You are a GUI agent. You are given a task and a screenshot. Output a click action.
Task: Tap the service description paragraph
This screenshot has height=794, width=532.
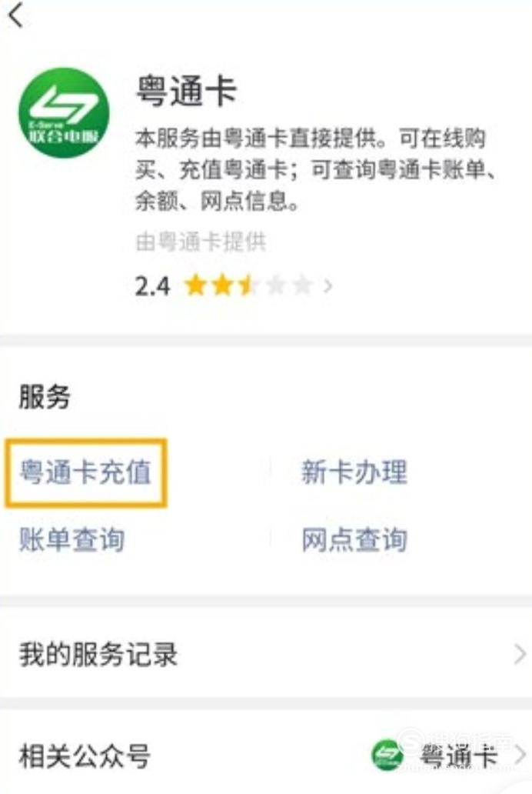tap(315, 169)
